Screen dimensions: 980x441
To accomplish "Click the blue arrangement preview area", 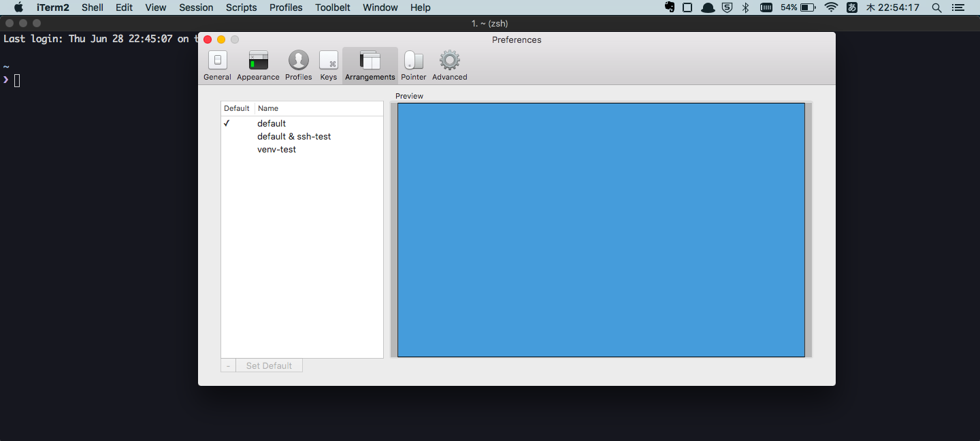I will point(601,229).
